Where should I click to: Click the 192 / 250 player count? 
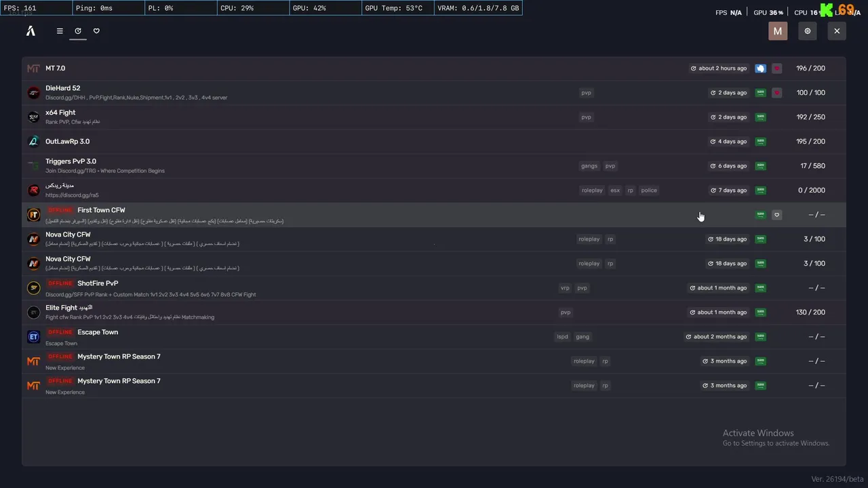pyautogui.click(x=810, y=117)
